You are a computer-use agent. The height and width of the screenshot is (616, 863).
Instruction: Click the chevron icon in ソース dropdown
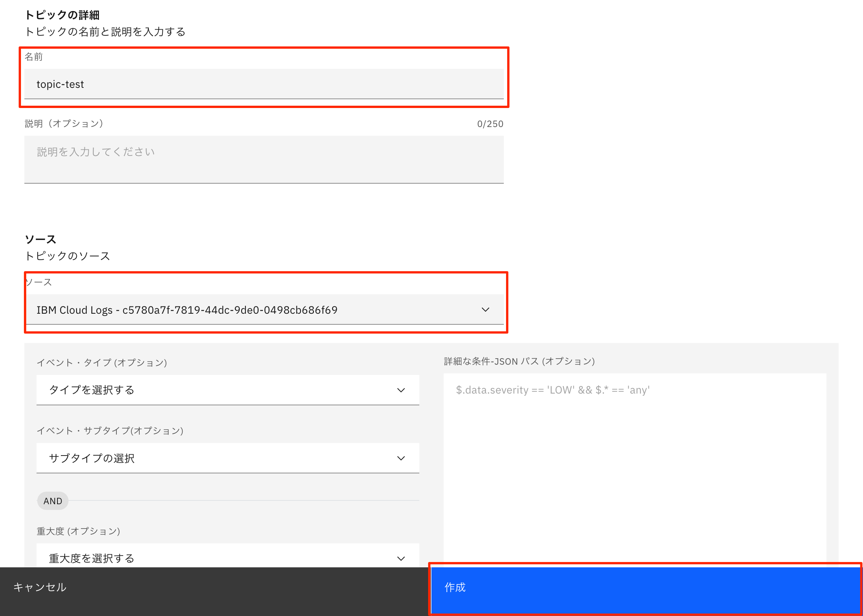coord(485,310)
